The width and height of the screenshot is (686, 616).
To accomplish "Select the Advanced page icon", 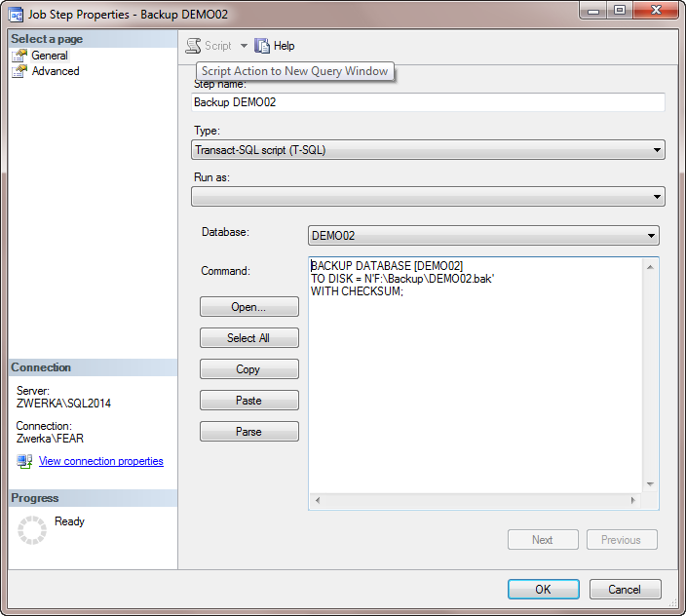I will [19, 71].
